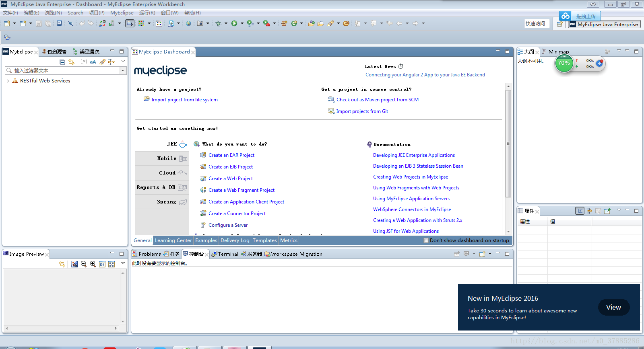This screenshot has width=644, height=349.
Task: Open the Image Preview view menu triangle
Action: (x=123, y=263)
